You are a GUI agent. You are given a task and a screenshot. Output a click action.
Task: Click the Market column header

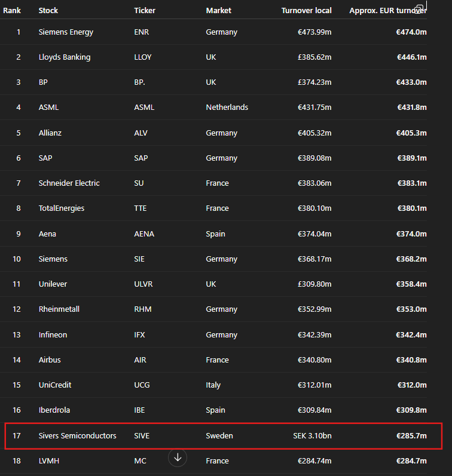click(x=219, y=11)
